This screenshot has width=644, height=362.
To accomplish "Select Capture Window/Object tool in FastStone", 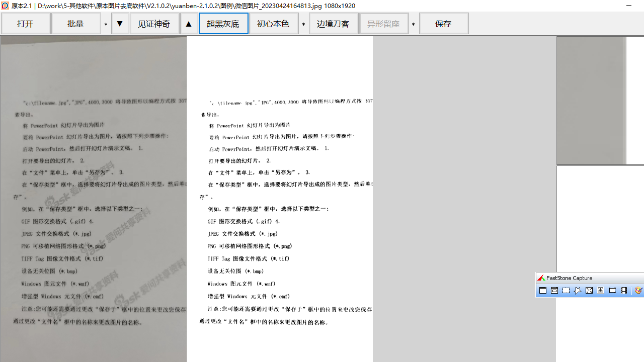I will point(554,290).
